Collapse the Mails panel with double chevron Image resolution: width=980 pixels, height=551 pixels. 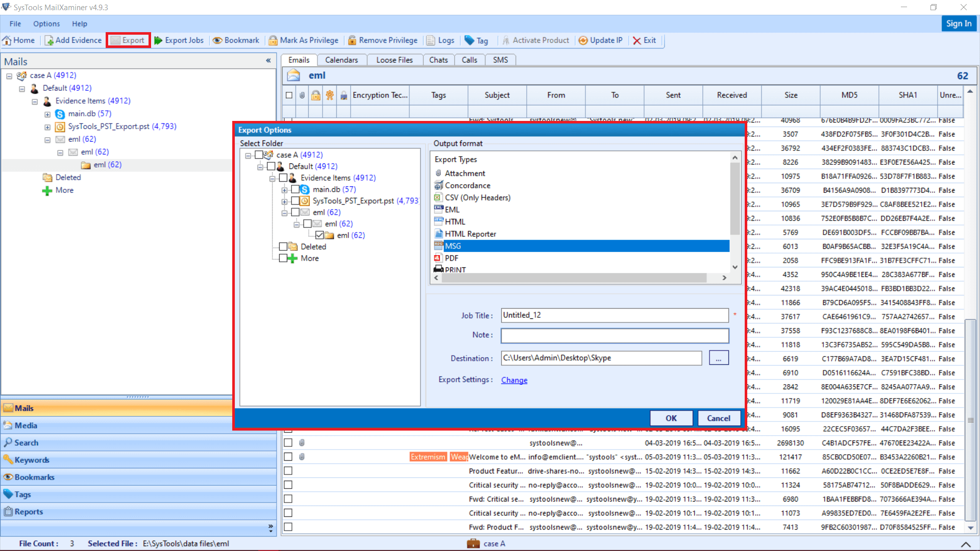click(268, 61)
